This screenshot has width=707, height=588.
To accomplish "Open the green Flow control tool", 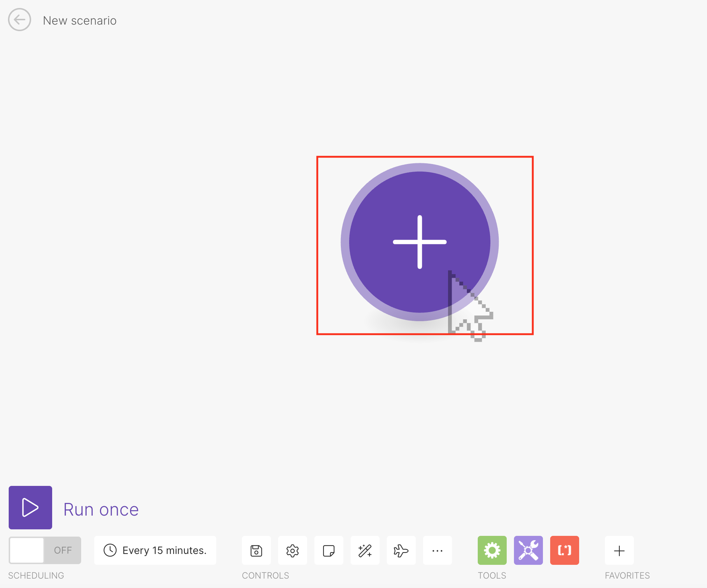I will [492, 550].
